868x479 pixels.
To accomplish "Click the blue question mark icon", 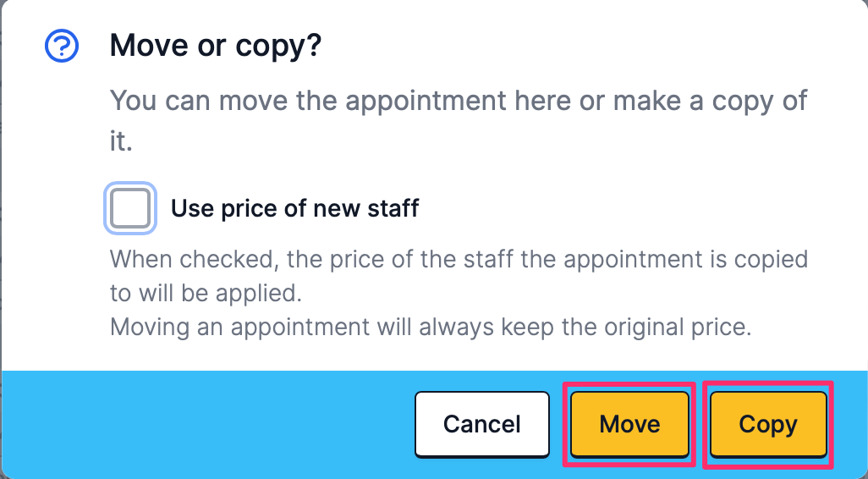I will (x=62, y=46).
